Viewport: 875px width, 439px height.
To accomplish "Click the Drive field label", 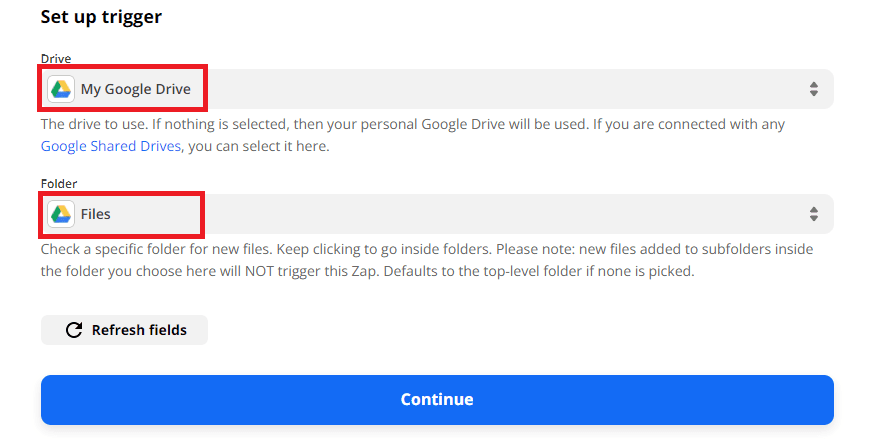I will click(55, 59).
